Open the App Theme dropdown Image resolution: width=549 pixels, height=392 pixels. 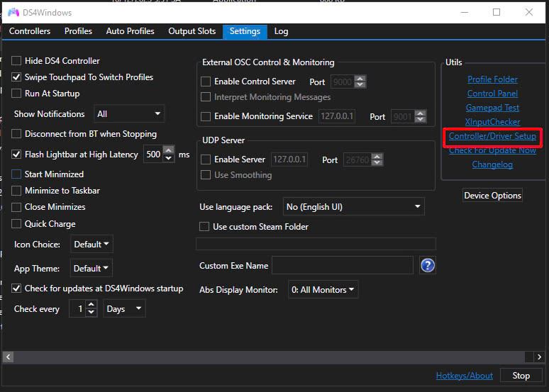click(91, 268)
